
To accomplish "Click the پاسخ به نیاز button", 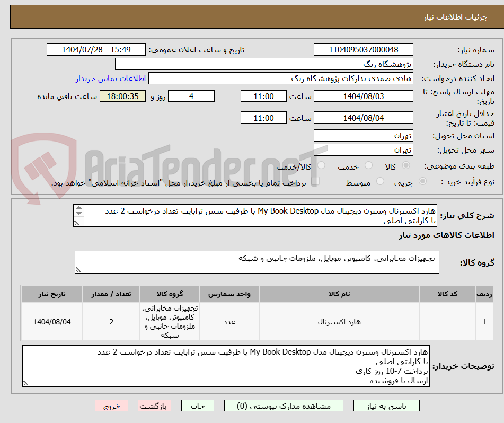I will (x=386, y=406).
